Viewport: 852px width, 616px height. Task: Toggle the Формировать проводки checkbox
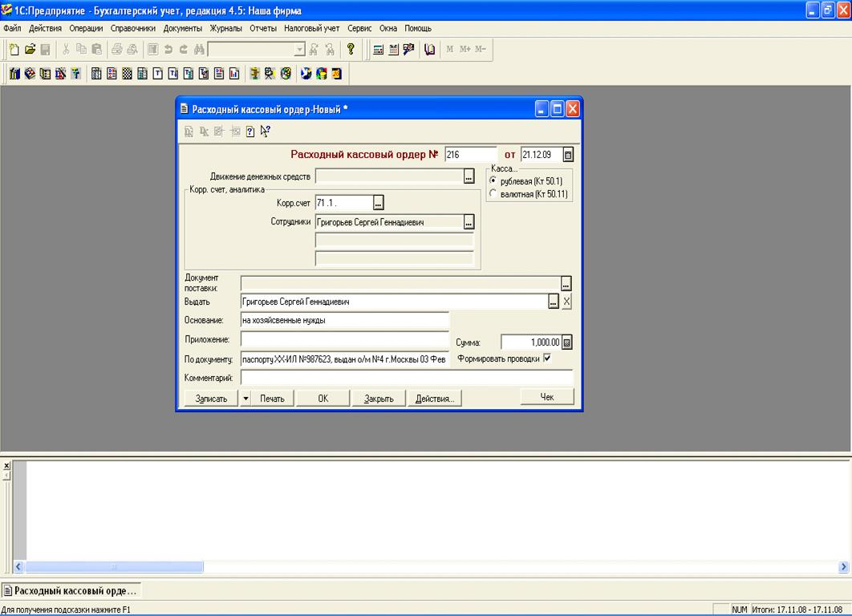pos(547,359)
